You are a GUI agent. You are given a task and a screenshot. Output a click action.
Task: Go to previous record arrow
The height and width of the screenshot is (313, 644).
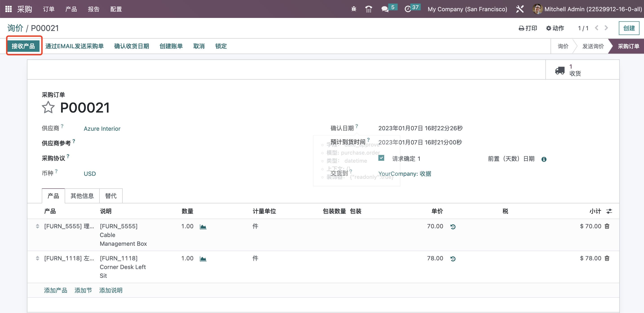coord(596,28)
